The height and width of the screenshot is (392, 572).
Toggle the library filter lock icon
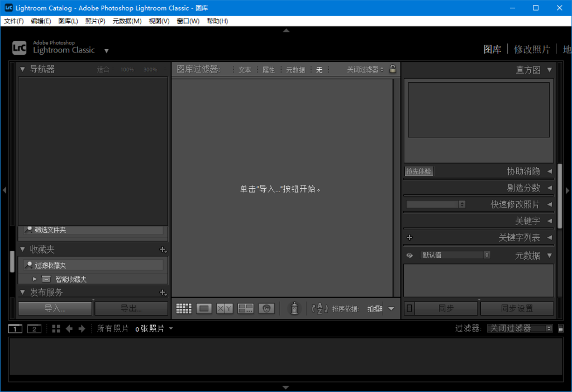click(393, 69)
